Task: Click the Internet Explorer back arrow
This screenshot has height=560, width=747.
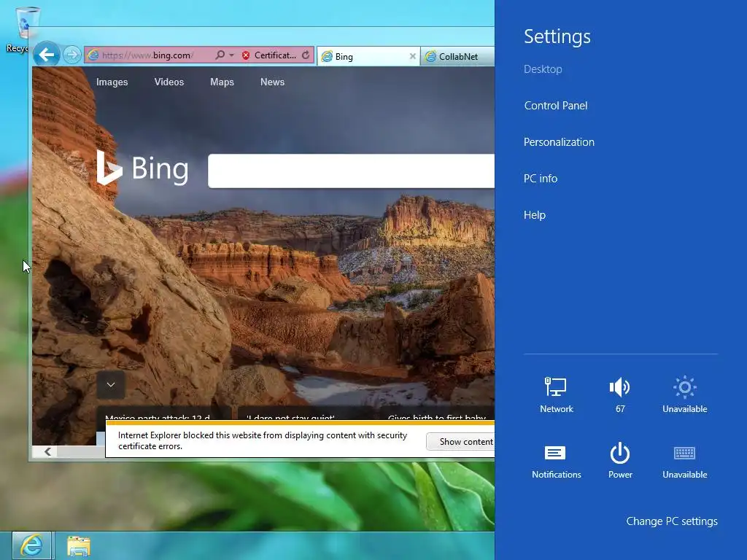Action: coord(46,55)
